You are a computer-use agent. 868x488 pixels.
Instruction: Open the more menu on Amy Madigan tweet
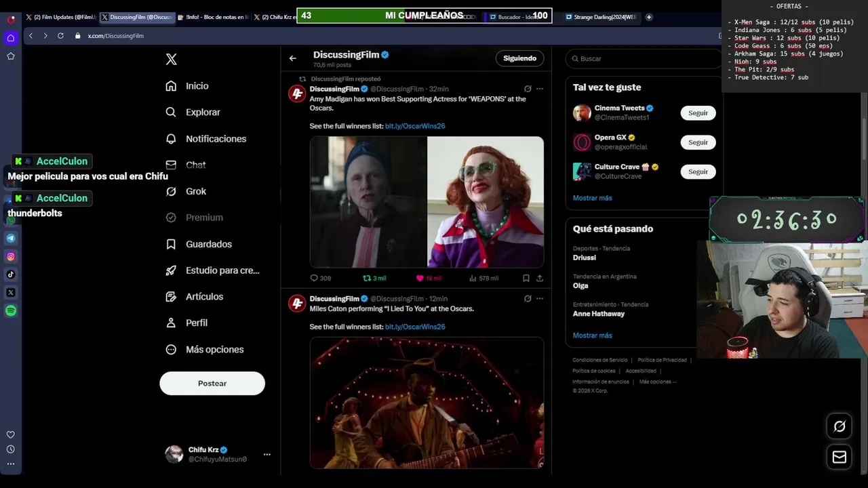pyautogui.click(x=540, y=89)
